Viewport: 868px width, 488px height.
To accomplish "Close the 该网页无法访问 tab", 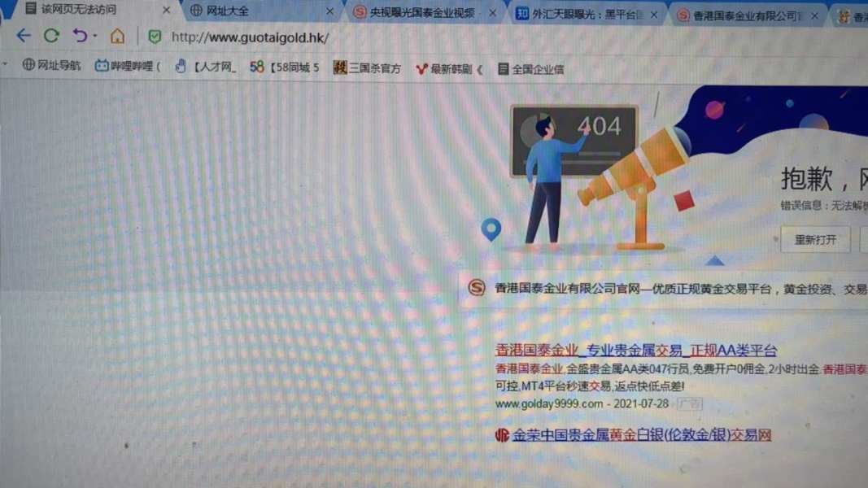I will pos(166,10).
